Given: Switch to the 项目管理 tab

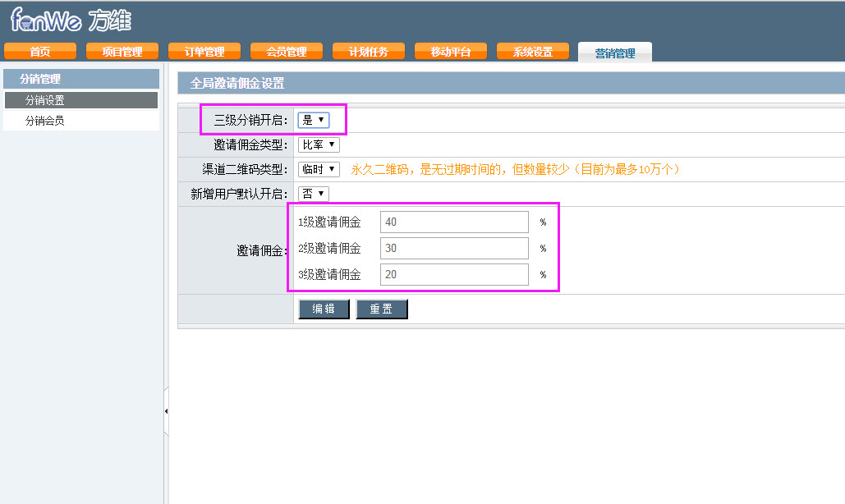Looking at the screenshot, I should pos(122,52).
